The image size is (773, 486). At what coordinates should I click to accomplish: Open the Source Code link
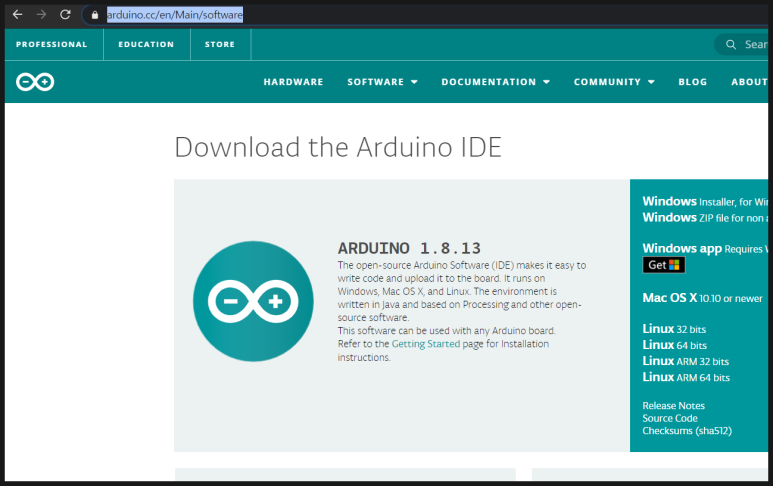[x=669, y=418]
